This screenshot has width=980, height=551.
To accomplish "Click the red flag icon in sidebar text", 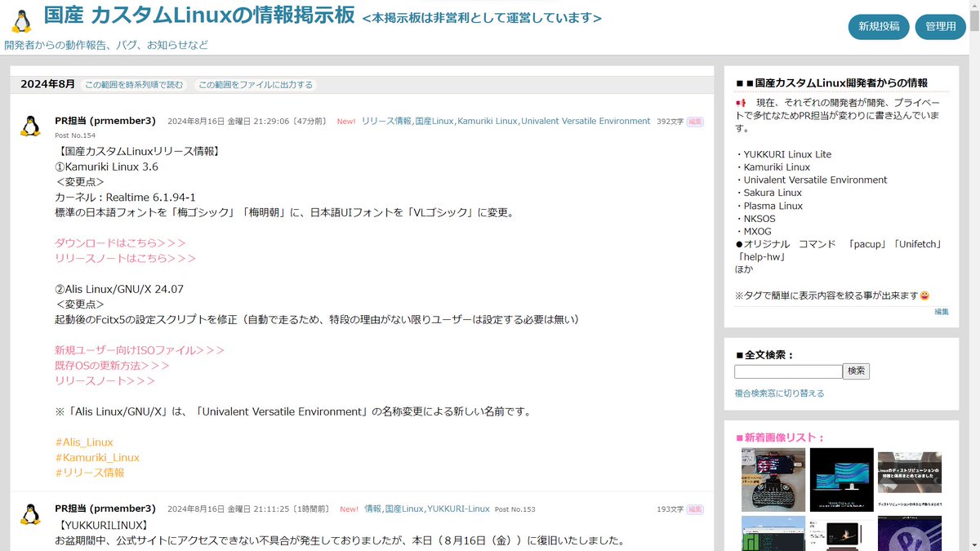I will point(742,103).
